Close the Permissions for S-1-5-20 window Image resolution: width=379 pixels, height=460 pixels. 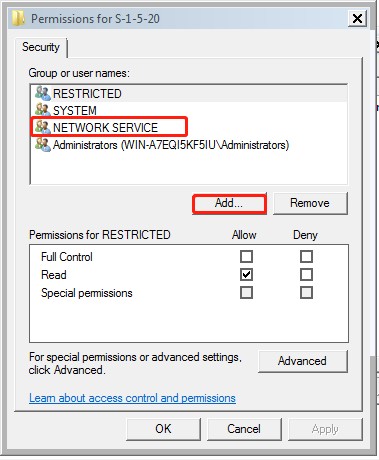pos(357,18)
